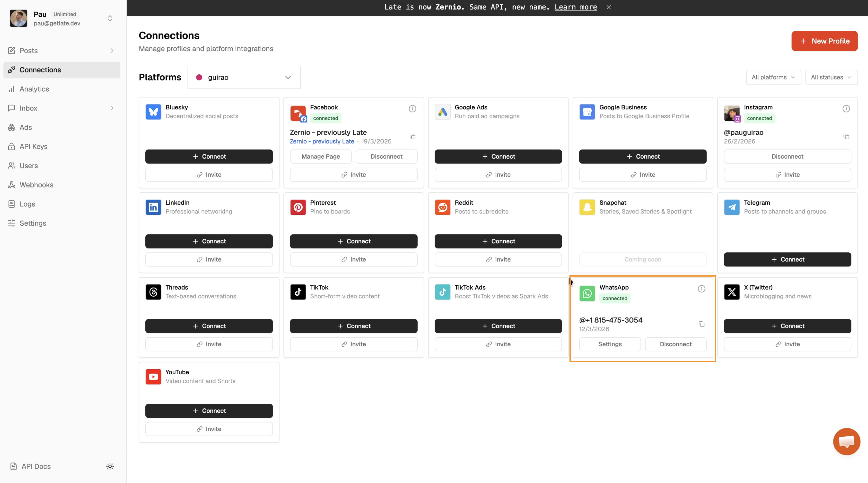Click Facebook info icon
Image resolution: width=868 pixels, height=483 pixels.
[x=412, y=108]
